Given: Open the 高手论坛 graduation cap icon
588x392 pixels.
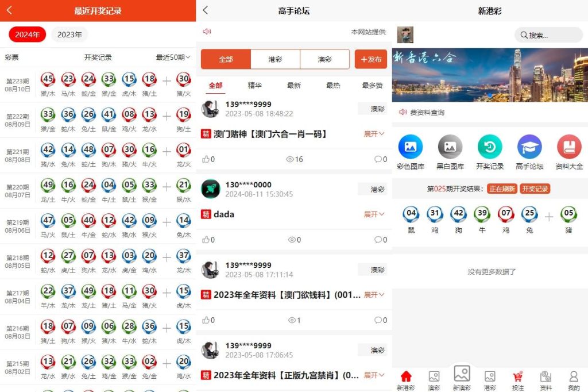Looking at the screenshot, I should [529, 147].
